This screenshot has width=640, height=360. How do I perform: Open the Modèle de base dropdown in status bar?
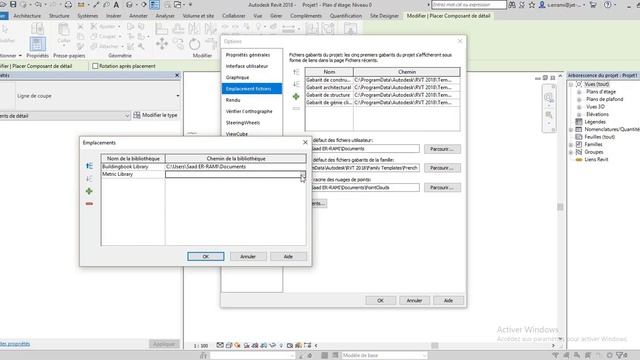424,356
